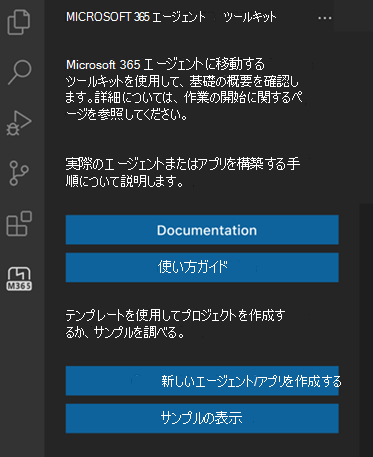The image size is (373, 457).
Task: Open the Source Control branch icon
Action: [19, 173]
